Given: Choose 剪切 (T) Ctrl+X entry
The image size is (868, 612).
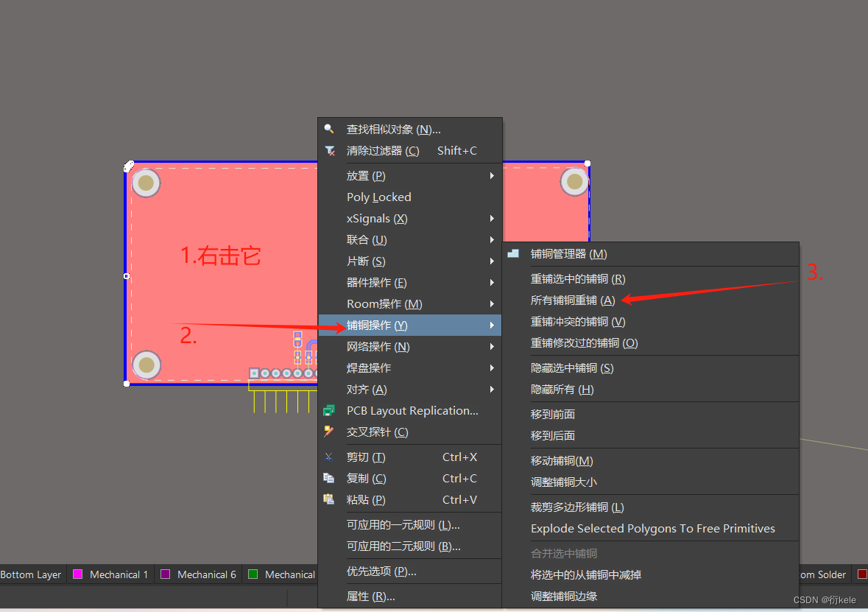Looking at the screenshot, I should [x=410, y=457].
